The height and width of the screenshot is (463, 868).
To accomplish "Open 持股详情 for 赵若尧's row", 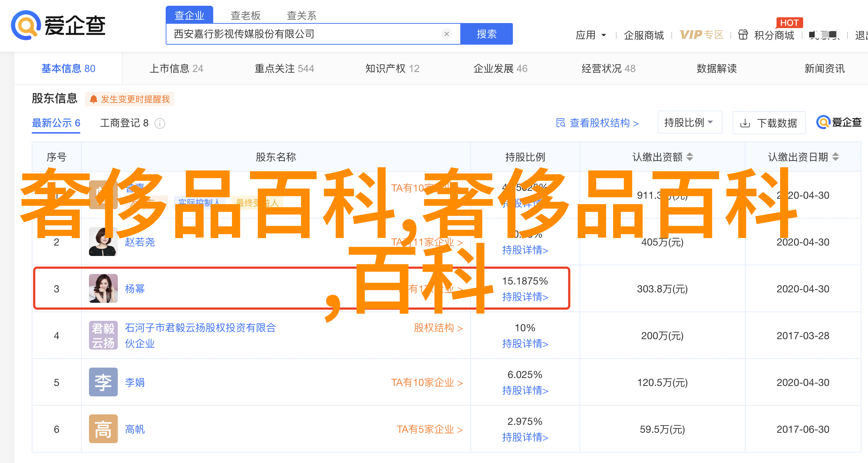I will pyautogui.click(x=525, y=250).
